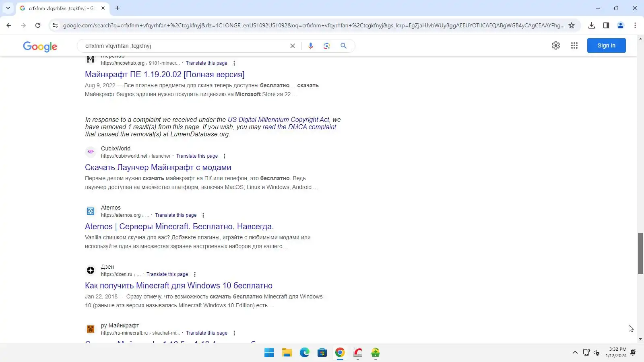Image resolution: width=644 pixels, height=362 pixels.
Task: Select the Google search results tab
Action: coord(62,8)
